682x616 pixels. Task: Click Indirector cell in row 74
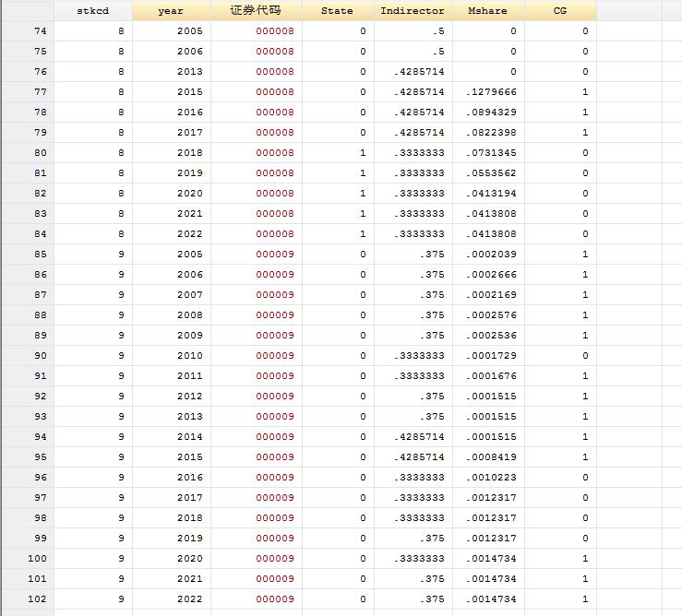click(413, 30)
